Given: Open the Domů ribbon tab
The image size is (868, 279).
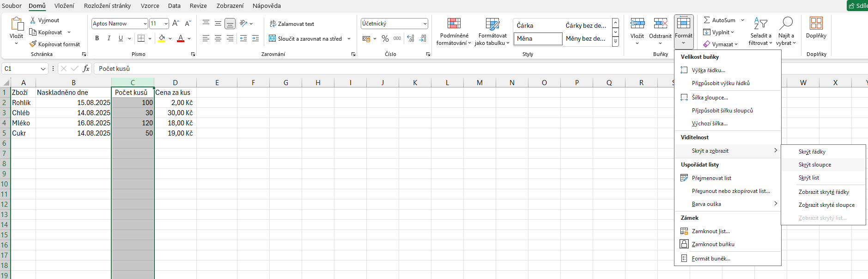Looking at the screenshot, I should click(37, 6).
